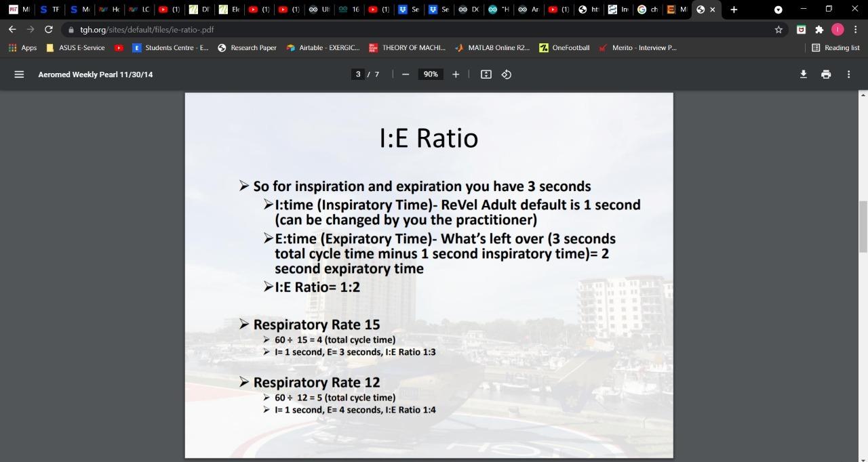Viewport: 868px width, 462px height.
Task: Zoom out the PDF document
Action: pyautogui.click(x=406, y=75)
